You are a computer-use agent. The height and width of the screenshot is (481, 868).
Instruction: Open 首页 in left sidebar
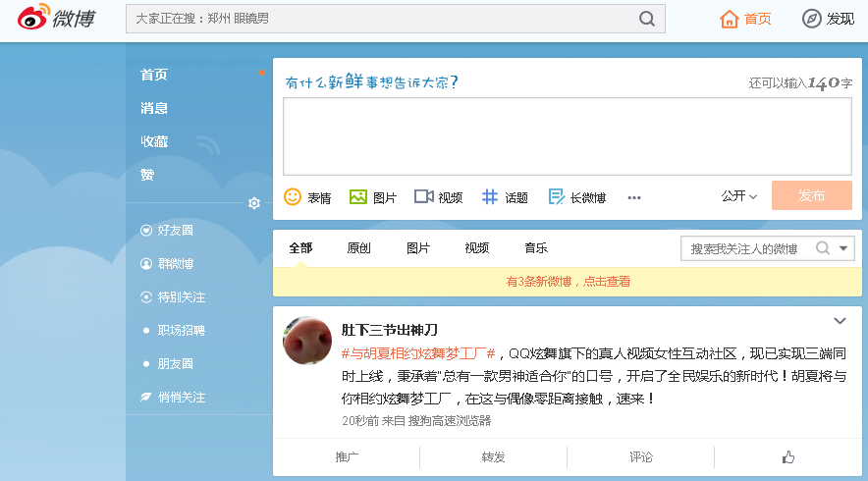(154, 75)
